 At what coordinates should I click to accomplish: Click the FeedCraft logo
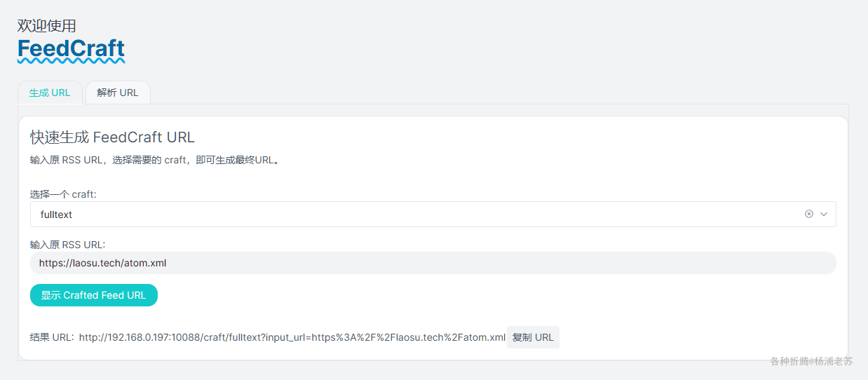click(71, 50)
